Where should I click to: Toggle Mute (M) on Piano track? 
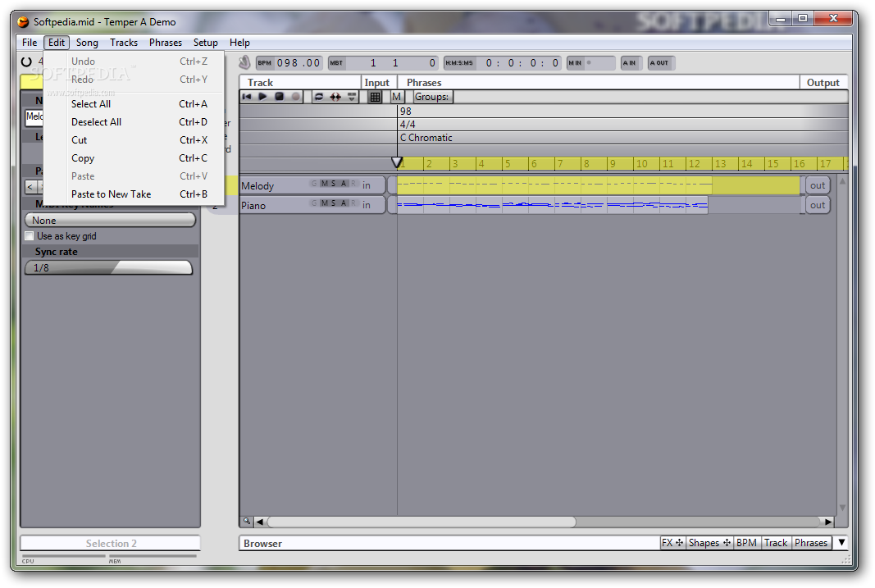[x=325, y=203]
